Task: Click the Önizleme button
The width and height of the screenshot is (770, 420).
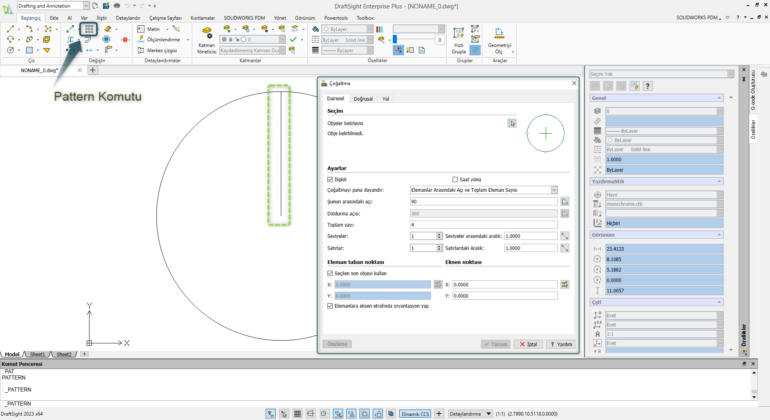Action: [x=337, y=344]
